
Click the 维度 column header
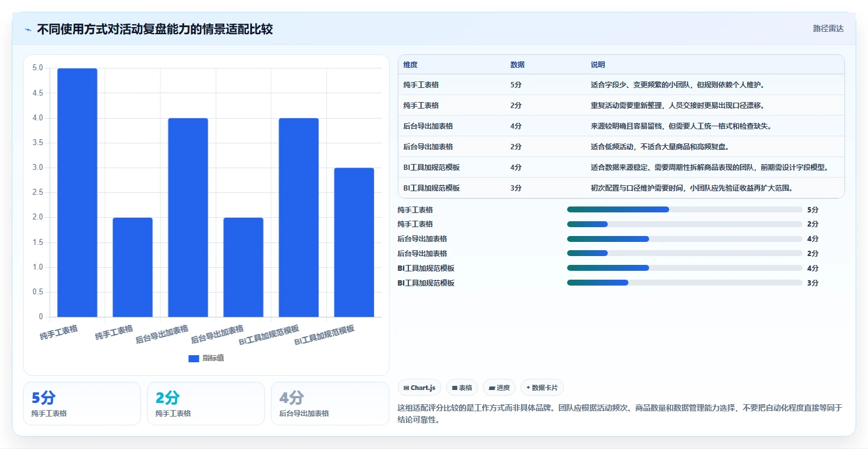(411, 65)
